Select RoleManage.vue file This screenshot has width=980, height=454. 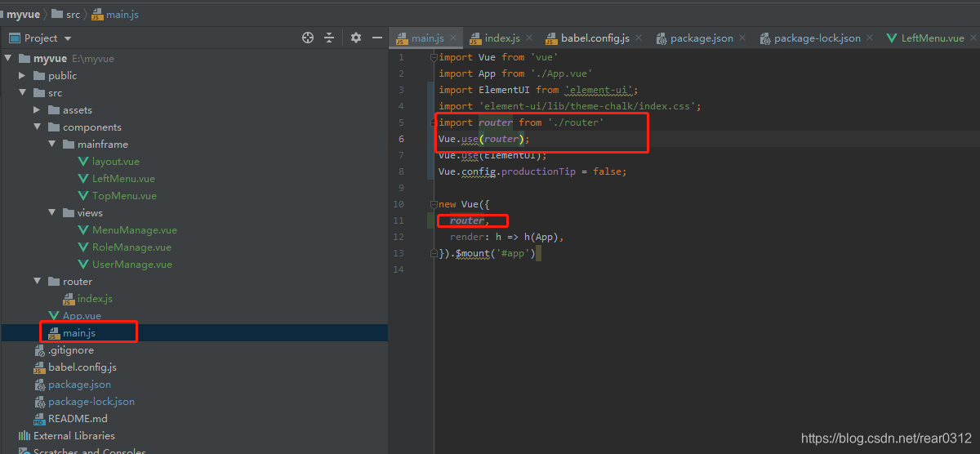tap(131, 247)
